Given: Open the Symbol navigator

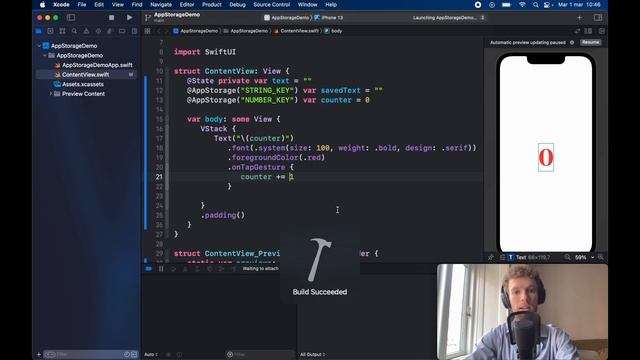Looking at the screenshot, I should [62, 31].
